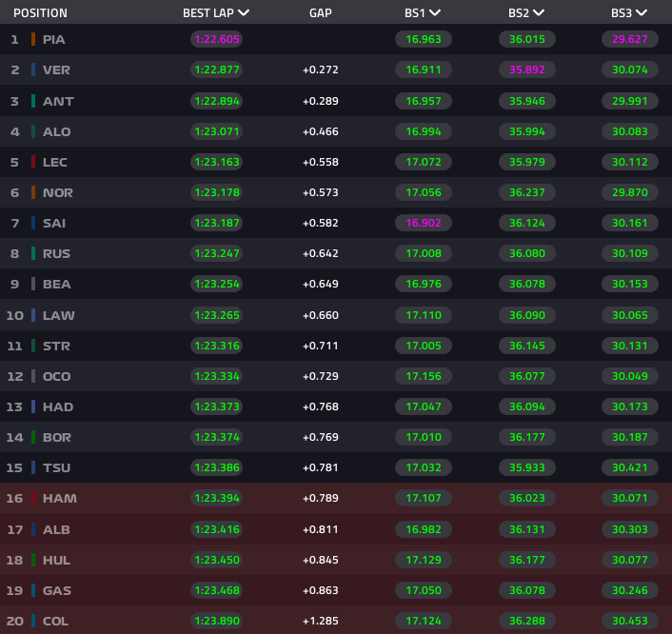672x634 pixels.
Task: Expand the BS3 column chevron
Action: (x=642, y=13)
